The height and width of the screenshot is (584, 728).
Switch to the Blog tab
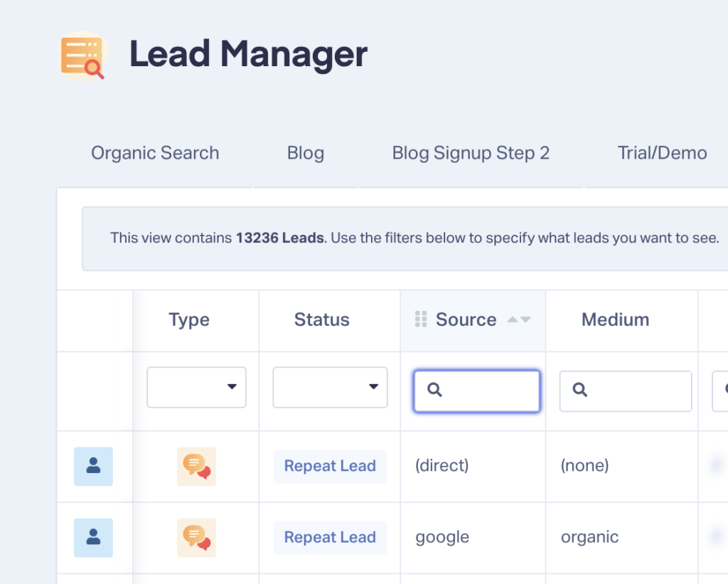point(306,153)
